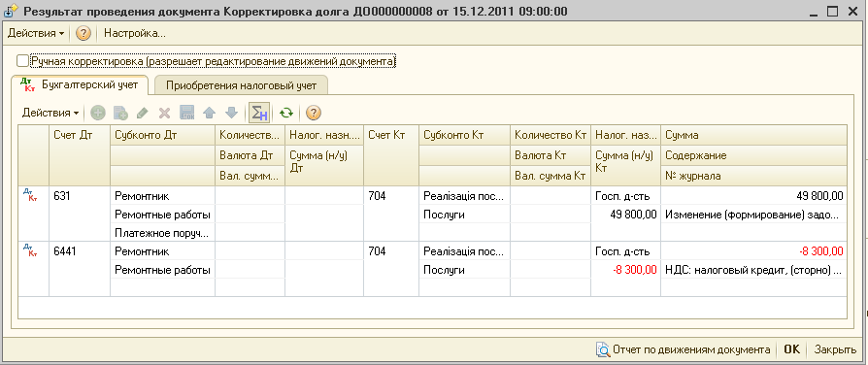Click the Закрыть button
This screenshot has width=868, height=365.
tap(835, 349)
